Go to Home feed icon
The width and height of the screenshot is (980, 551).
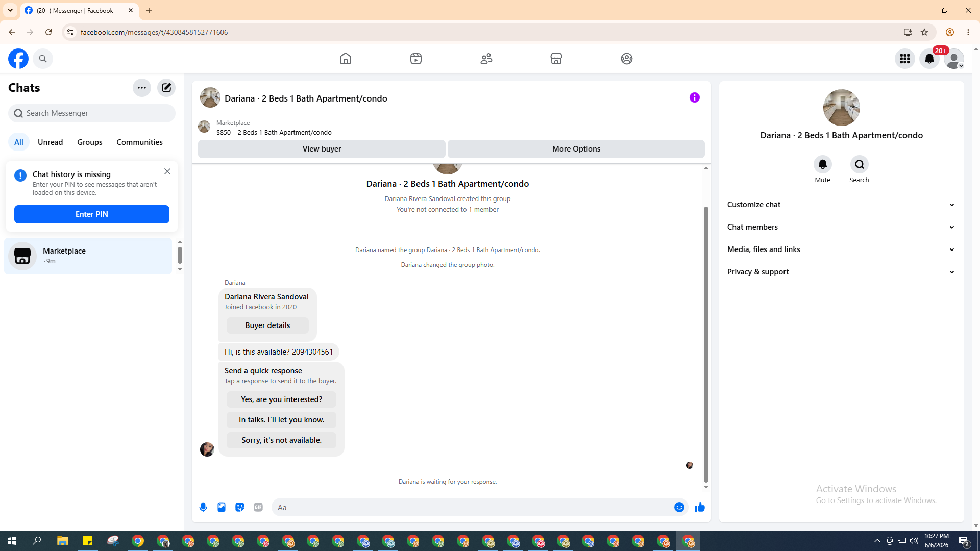coord(346,59)
